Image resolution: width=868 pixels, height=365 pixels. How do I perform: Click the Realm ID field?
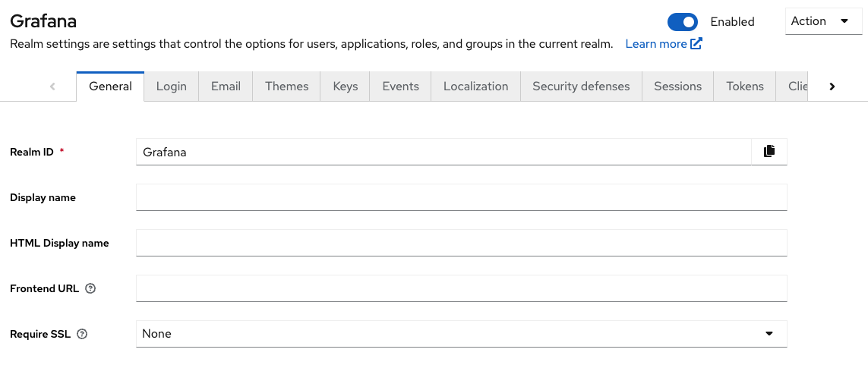pos(443,152)
